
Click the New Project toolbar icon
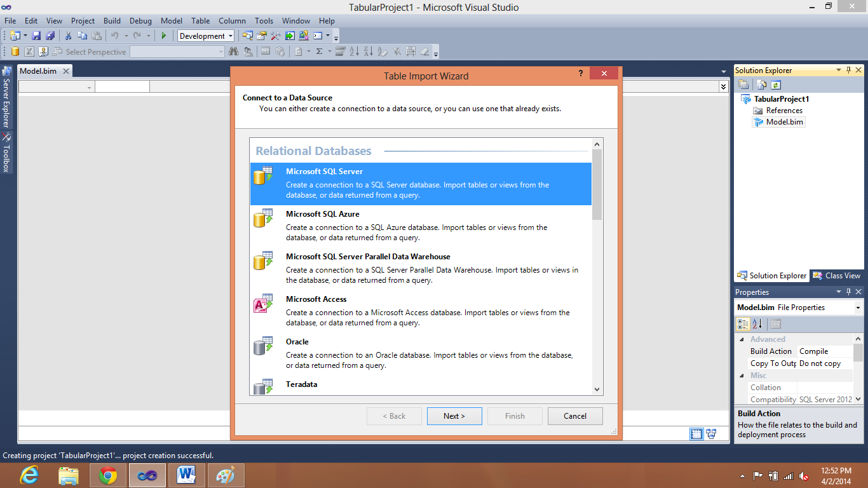(x=15, y=36)
